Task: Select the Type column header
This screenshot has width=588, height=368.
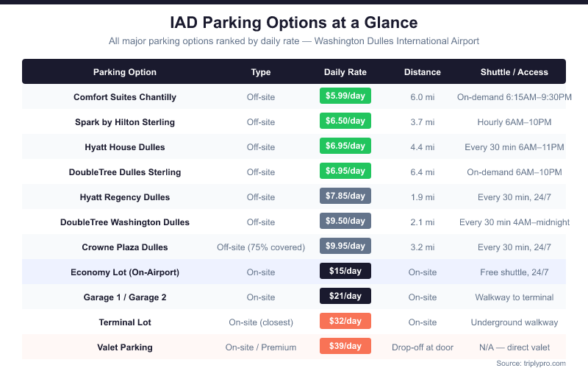Action: click(x=261, y=72)
